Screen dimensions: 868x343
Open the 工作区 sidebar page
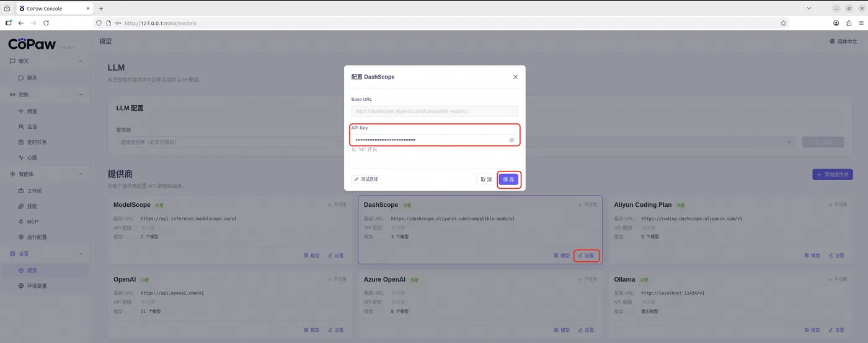(x=34, y=191)
